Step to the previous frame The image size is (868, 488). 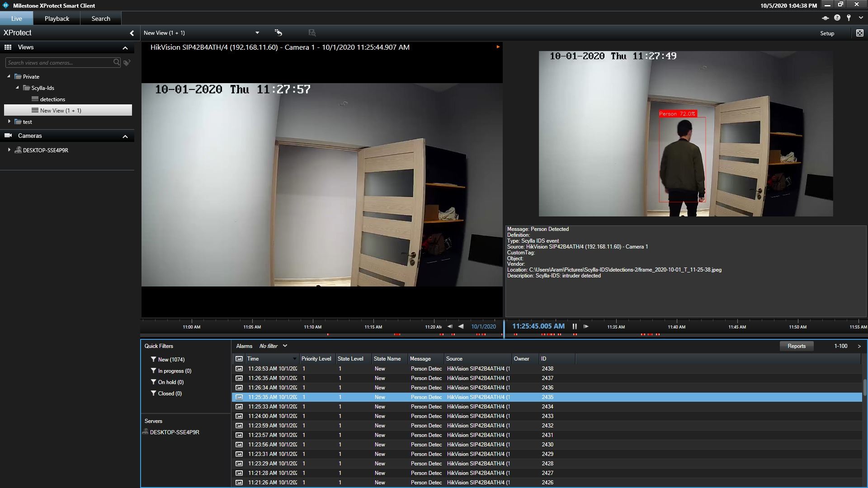point(450,326)
